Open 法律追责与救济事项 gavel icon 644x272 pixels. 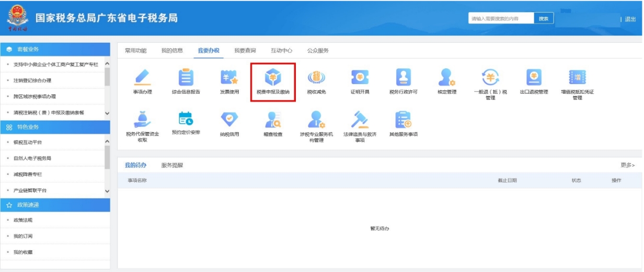(360, 120)
